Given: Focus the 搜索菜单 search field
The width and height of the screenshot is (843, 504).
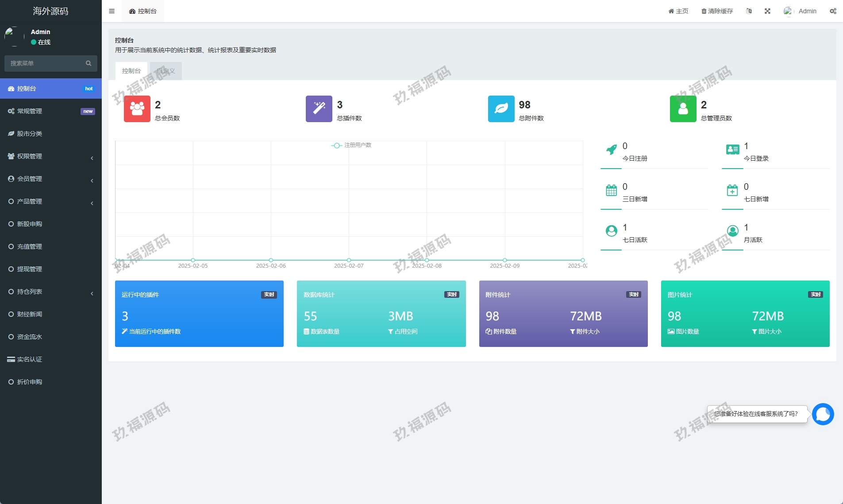Looking at the screenshot, I should pos(44,63).
